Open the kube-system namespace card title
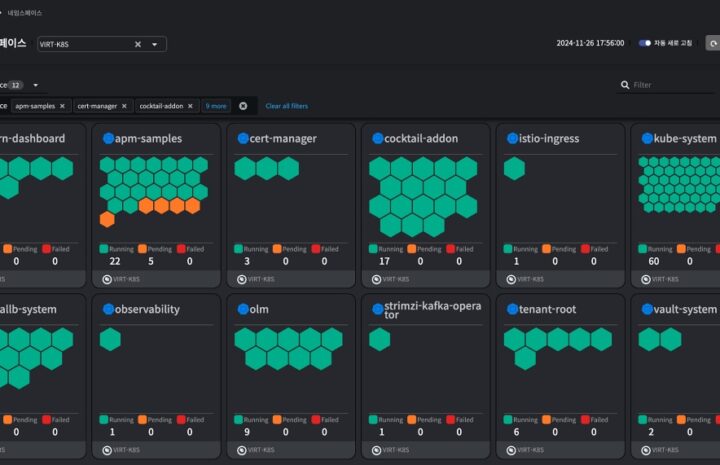This screenshot has width=720, height=465. [x=685, y=138]
